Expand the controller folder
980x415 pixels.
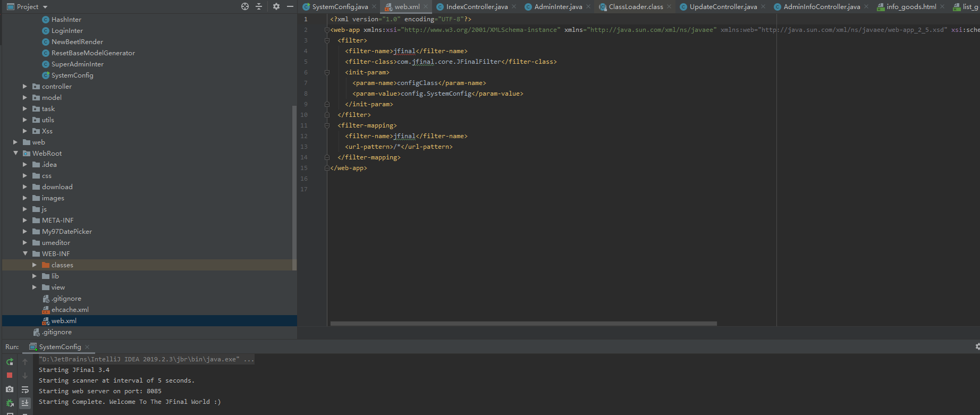tap(24, 86)
